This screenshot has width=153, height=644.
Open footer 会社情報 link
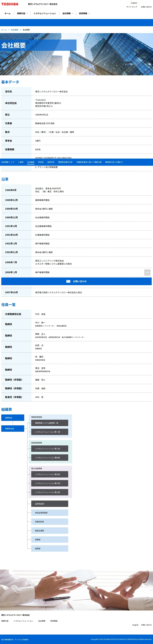[x=42, y=621]
